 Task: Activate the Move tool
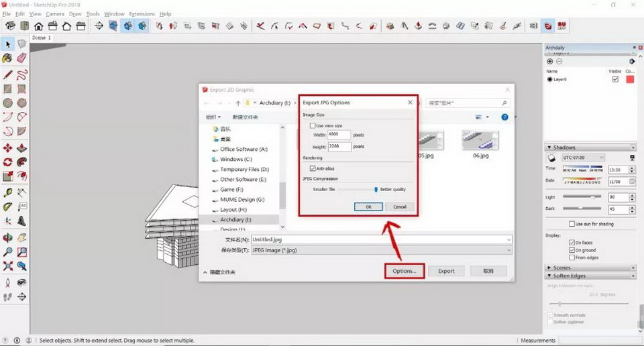7,148
